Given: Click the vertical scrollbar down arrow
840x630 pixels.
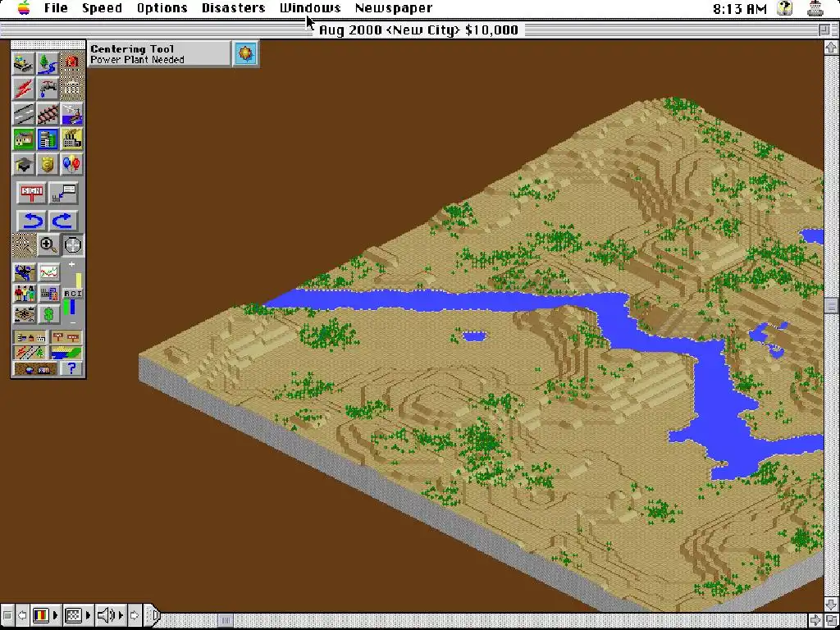Looking at the screenshot, I should [831, 605].
